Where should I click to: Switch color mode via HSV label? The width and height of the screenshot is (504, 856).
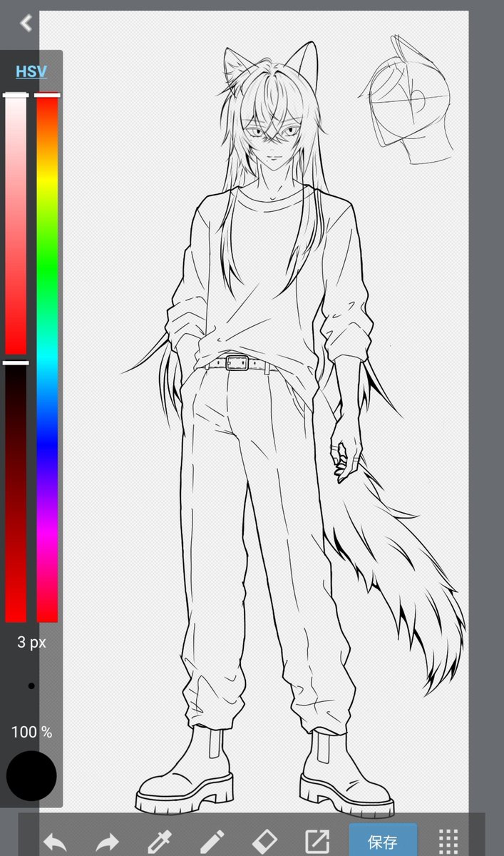(x=31, y=72)
